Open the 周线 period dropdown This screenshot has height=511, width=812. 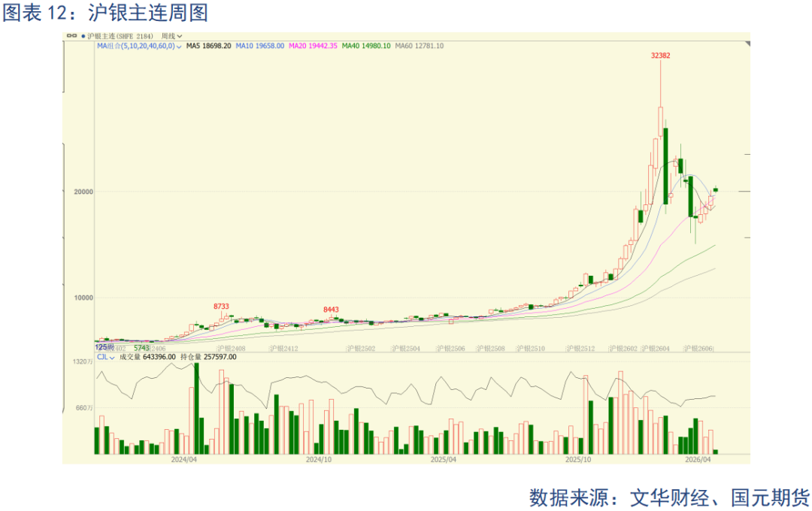pyautogui.click(x=171, y=35)
